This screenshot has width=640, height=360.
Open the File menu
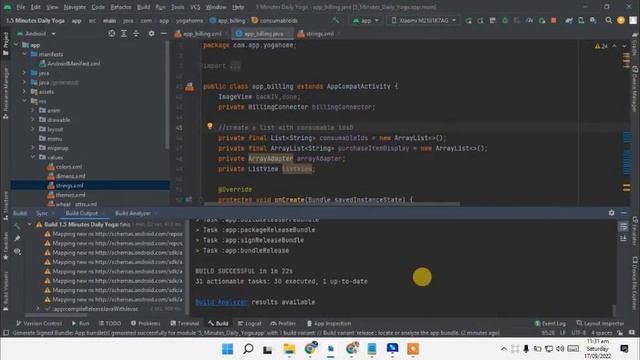point(20,7)
